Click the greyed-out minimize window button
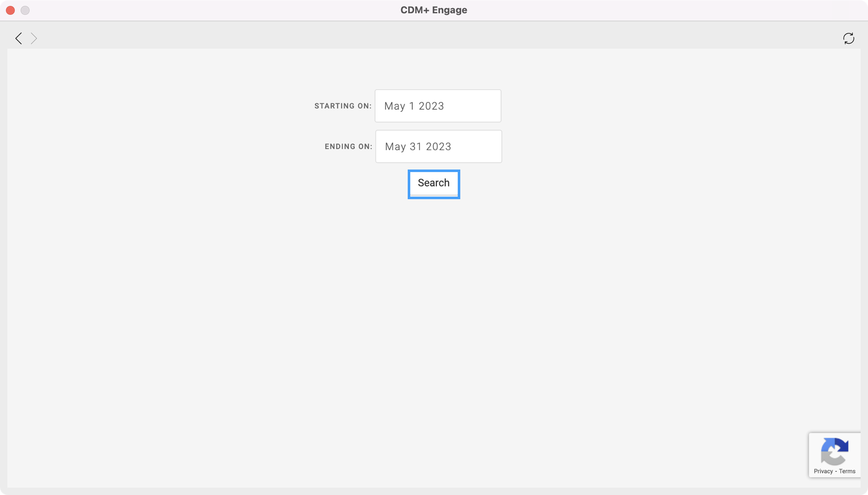868x495 pixels. (25, 10)
